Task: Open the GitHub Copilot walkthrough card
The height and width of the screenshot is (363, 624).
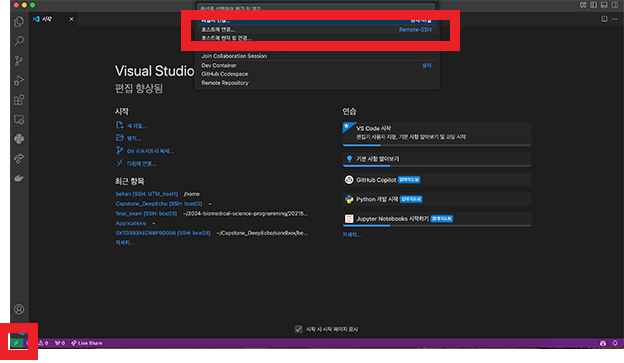Action: [437, 180]
